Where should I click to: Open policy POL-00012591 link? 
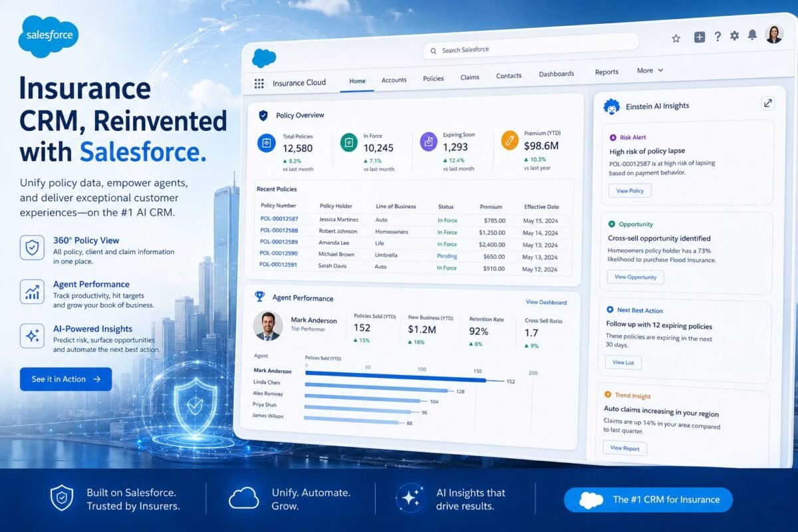point(278,265)
